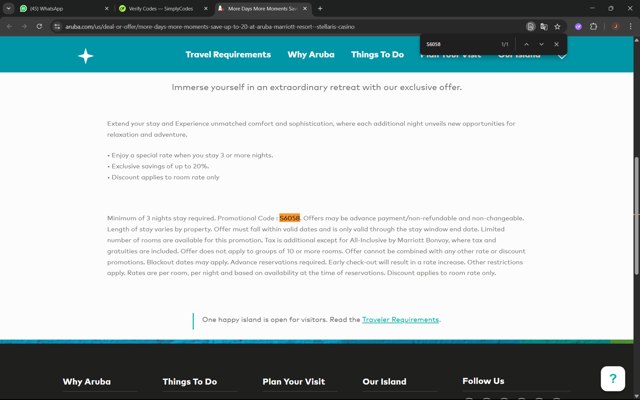The image size is (640, 400).
Task: Go forward to next page
Action: pyautogui.click(x=24, y=27)
